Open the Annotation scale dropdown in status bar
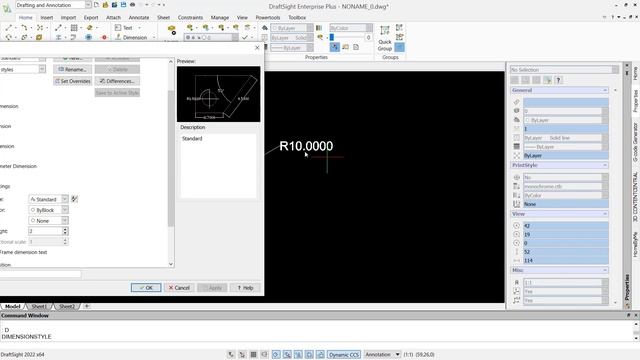This screenshot has height=360, width=640. point(397,354)
